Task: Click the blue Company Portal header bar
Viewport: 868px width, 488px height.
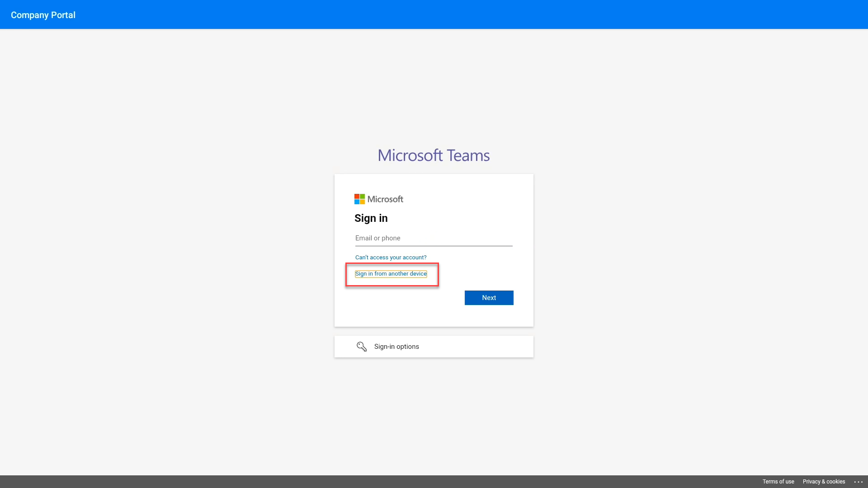Action: [x=434, y=14]
